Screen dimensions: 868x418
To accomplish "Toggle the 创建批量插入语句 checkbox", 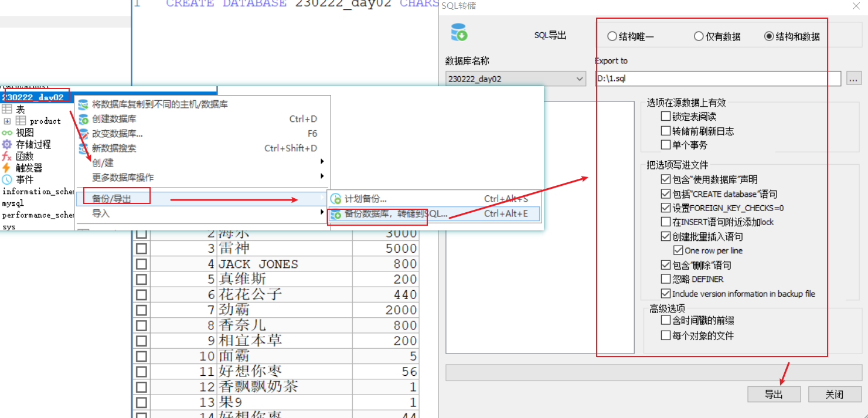I will tap(666, 236).
